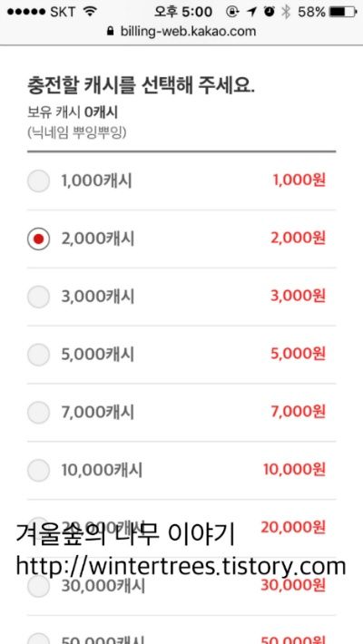Tap the 오후 5:00 clock display
Viewport: 363px width, 644px height.
(x=183, y=12)
